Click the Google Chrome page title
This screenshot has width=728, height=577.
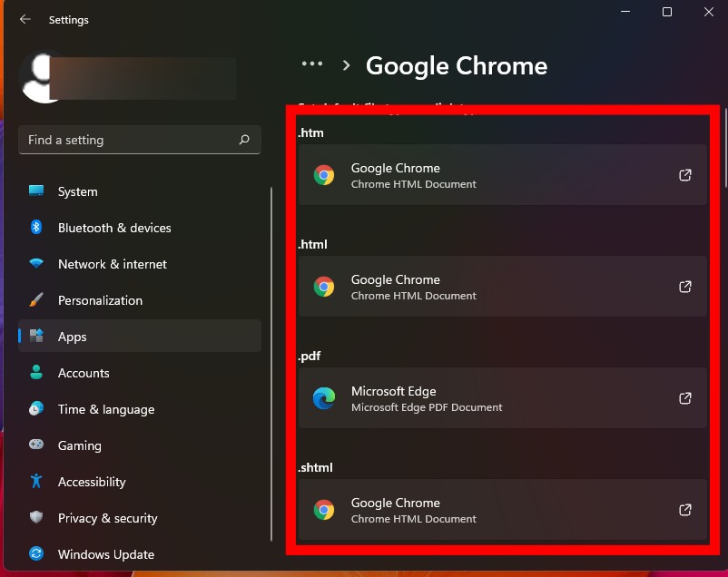[x=457, y=65]
